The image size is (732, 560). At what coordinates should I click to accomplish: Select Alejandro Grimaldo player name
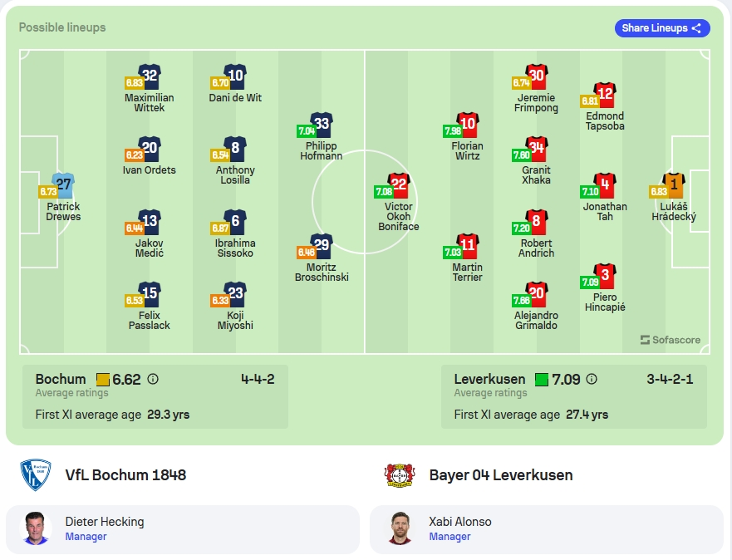tap(536, 320)
